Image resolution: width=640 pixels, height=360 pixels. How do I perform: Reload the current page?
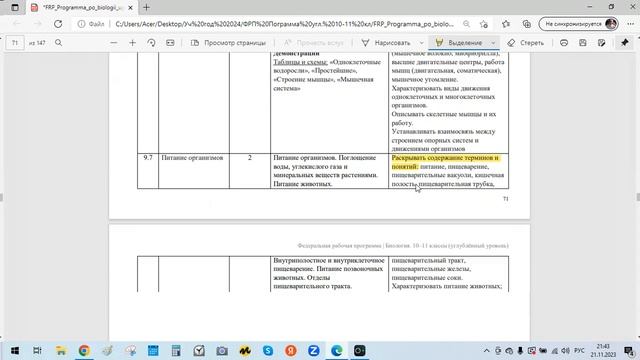(x=58, y=24)
